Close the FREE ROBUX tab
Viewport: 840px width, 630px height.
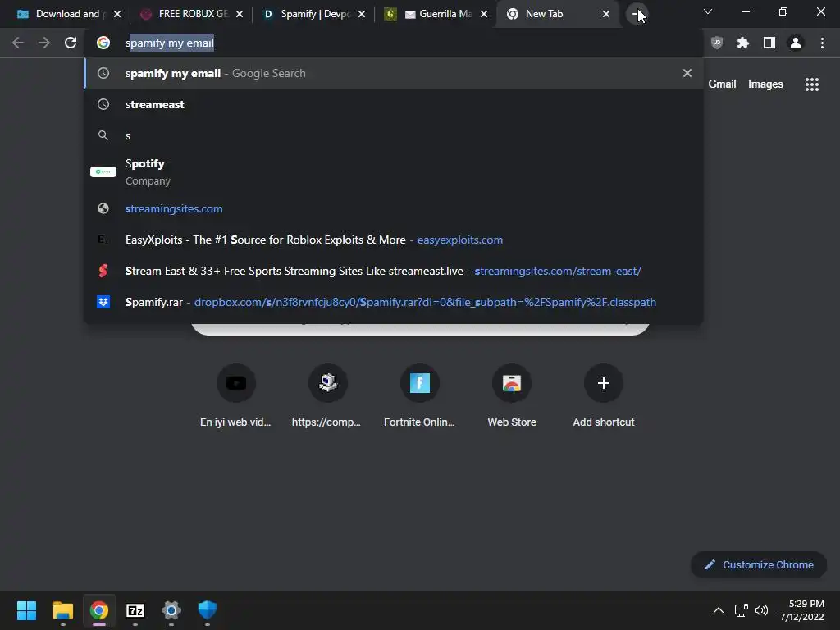point(240,14)
